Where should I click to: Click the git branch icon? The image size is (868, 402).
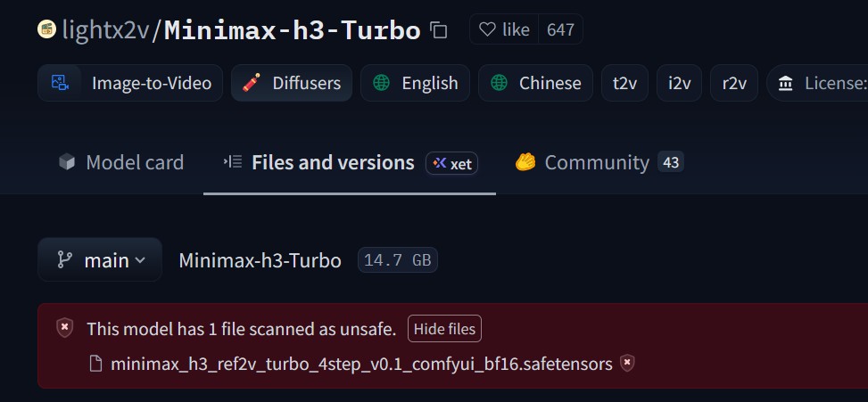coord(65,260)
